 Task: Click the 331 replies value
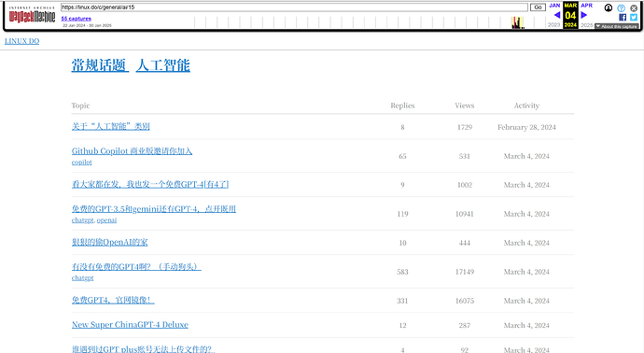click(402, 301)
